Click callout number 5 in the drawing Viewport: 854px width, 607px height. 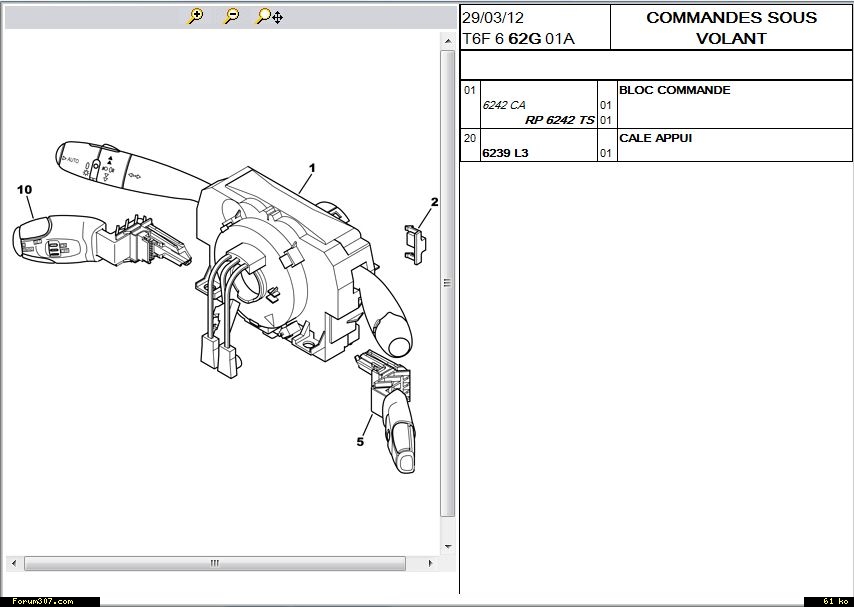360,441
